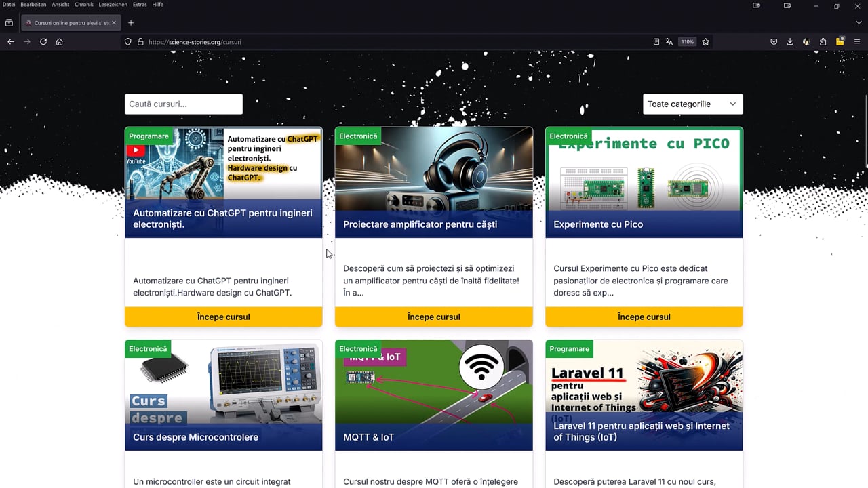This screenshot has width=868, height=488.
Task: Open the translate page icon
Action: tap(669, 41)
